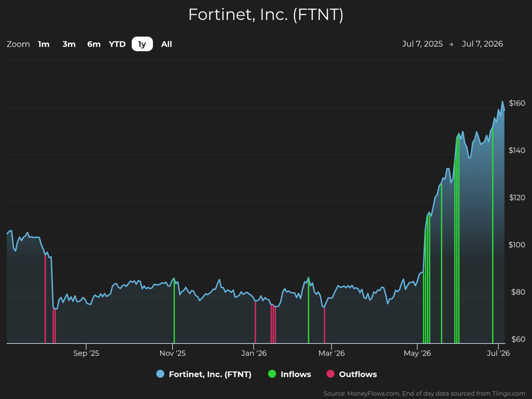Click the Jan '26 axis label
Image resolution: width=532 pixels, height=399 pixels.
coord(254,353)
